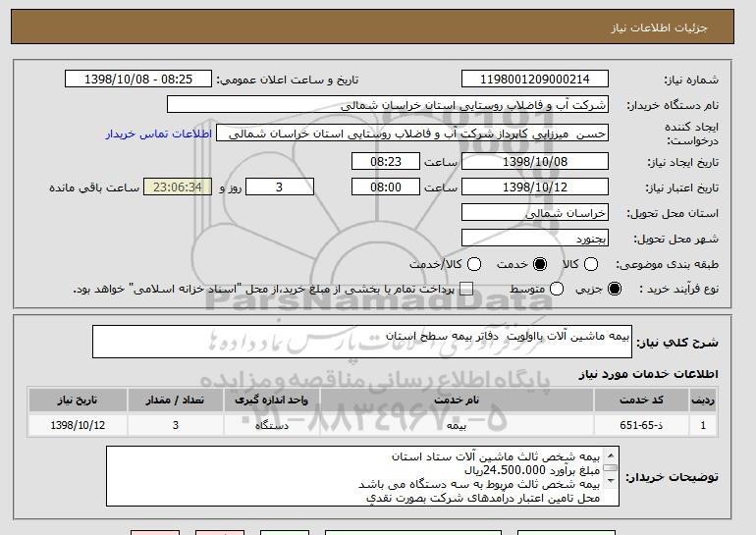This screenshot has height=535, width=756.
Task: Choose the متوسط purchase type radio
Action: (x=557, y=289)
